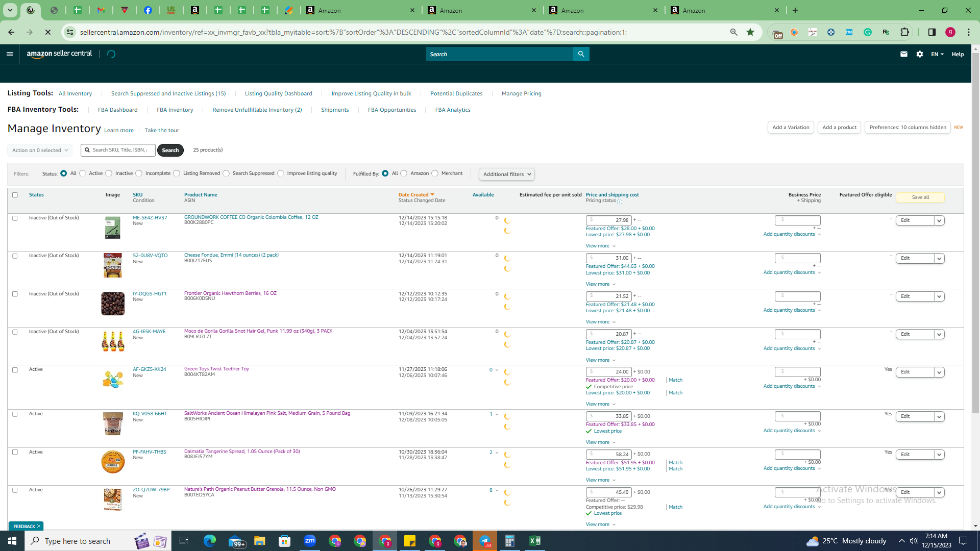Check the Green Toys Twist Teether checkbox
Screen dimensions: 980x551
[x=15, y=370]
